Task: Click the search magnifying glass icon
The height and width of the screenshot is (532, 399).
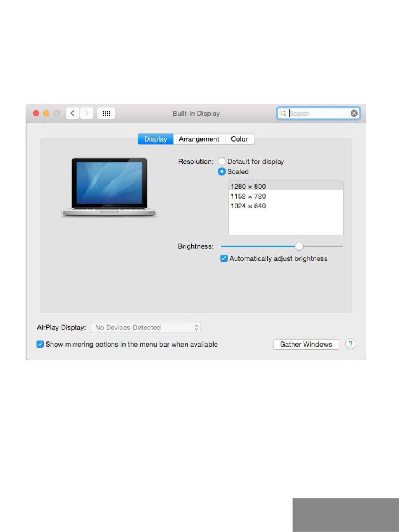Action: click(283, 113)
